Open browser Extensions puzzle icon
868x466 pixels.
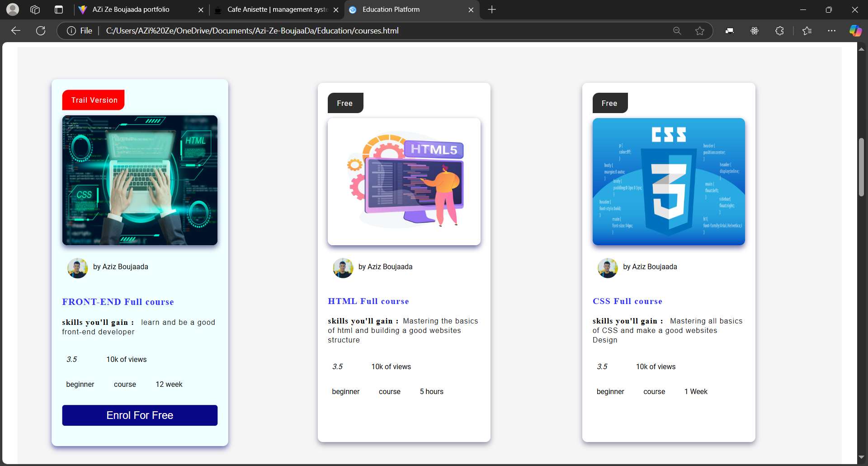779,31
